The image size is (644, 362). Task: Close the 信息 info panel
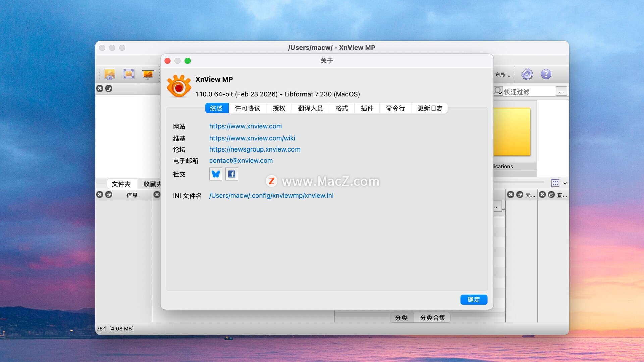(100, 195)
